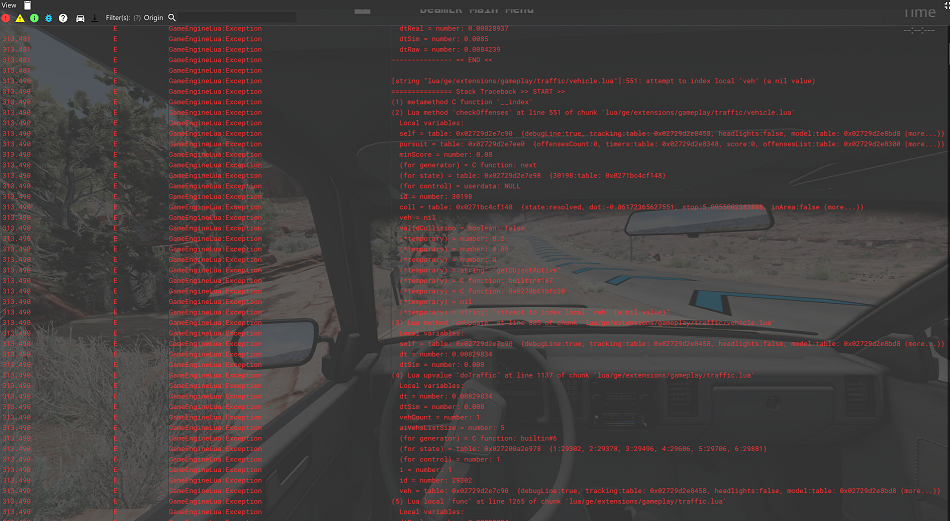This screenshot has height=521, width=950.
Task: Click the Origin filter label
Action: (153, 18)
